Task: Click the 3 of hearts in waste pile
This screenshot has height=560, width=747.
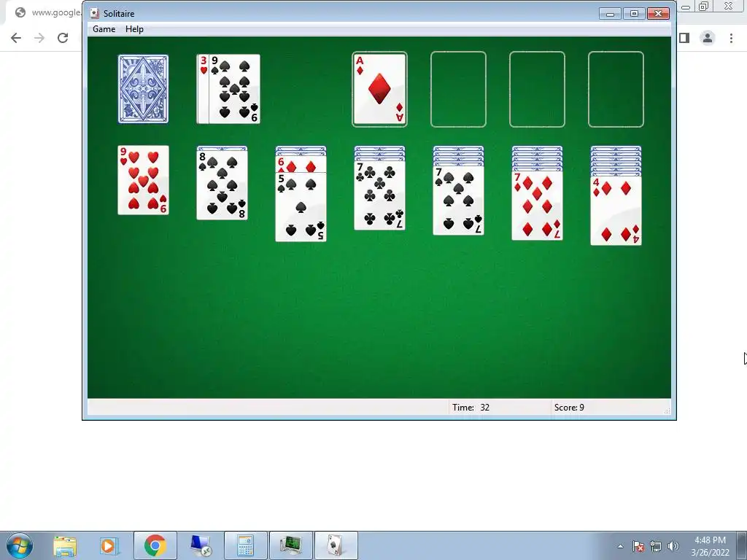Action: pos(203,89)
